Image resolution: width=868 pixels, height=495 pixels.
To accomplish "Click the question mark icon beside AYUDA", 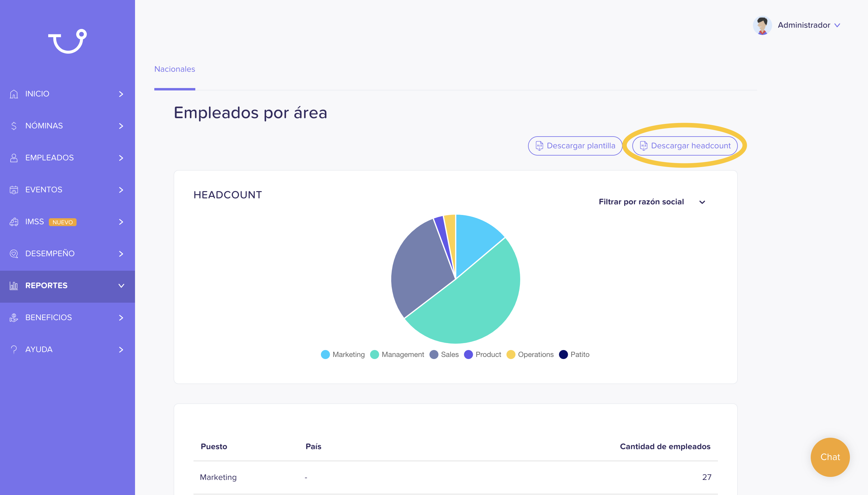I will point(14,349).
